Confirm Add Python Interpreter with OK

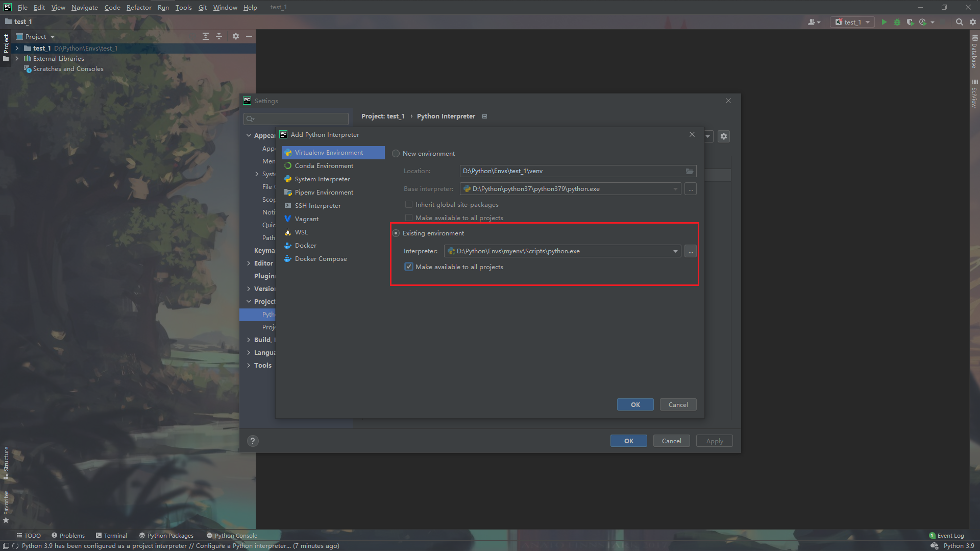pos(635,405)
